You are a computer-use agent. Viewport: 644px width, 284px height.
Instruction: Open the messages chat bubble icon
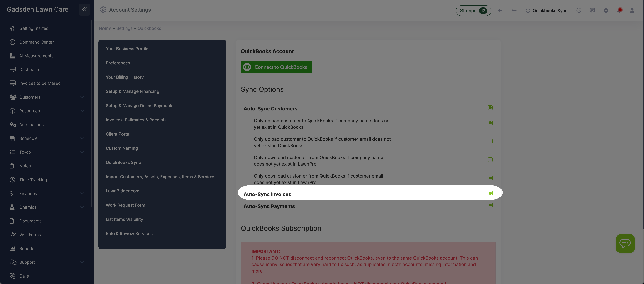(593, 11)
